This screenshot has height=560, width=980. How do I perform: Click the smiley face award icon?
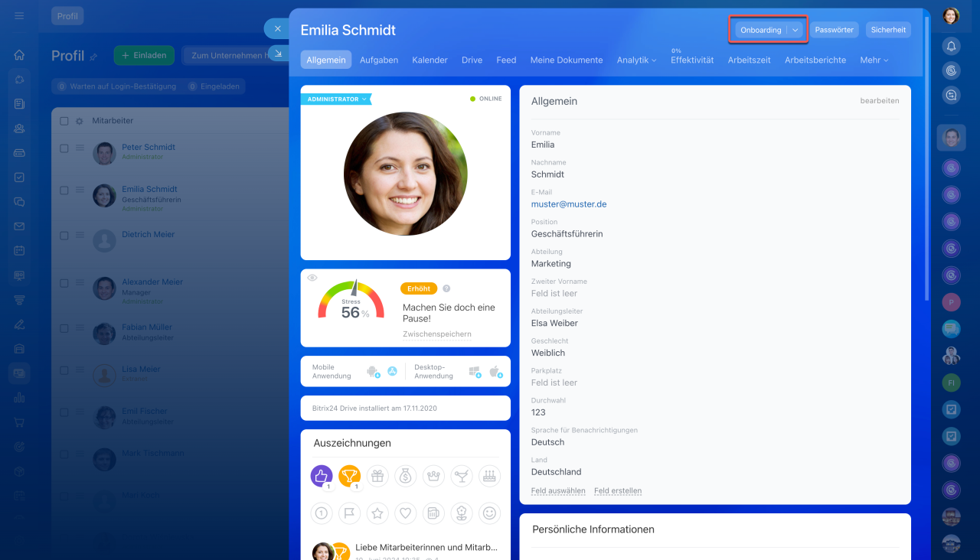pyautogui.click(x=489, y=513)
